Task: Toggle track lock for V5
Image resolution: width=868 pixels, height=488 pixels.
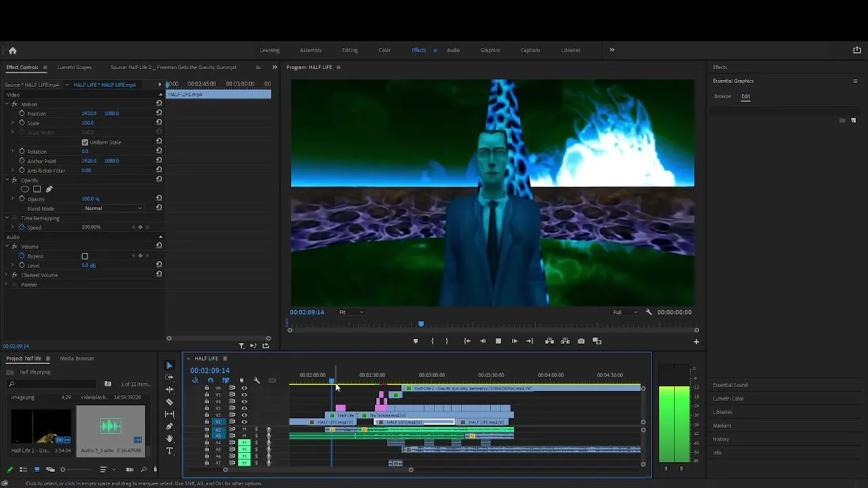Action: (x=207, y=395)
